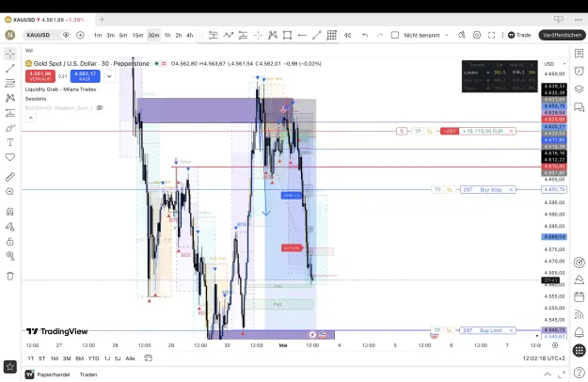
Task: Open chart settings gear in top toolbar
Action: (x=477, y=35)
